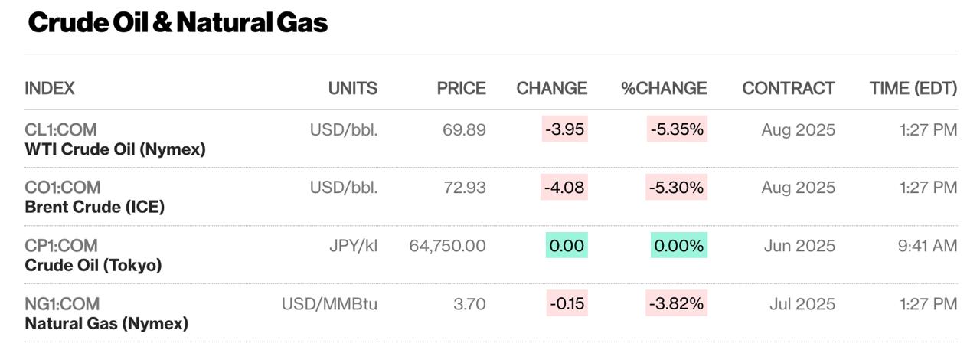Screen dimensions: 980x350
Task: Click the CO1:COM ticker symbol
Action: tap(62, 188)
